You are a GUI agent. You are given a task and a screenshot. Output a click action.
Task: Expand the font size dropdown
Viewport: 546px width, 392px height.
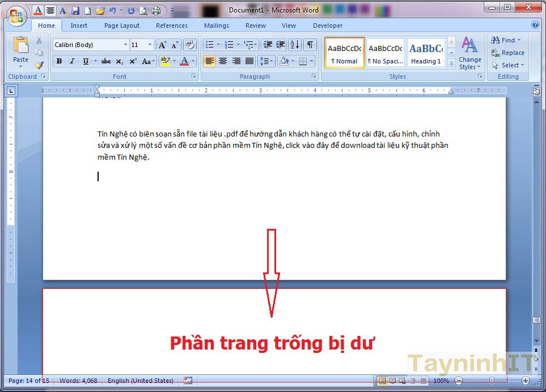tap(150, 45)
